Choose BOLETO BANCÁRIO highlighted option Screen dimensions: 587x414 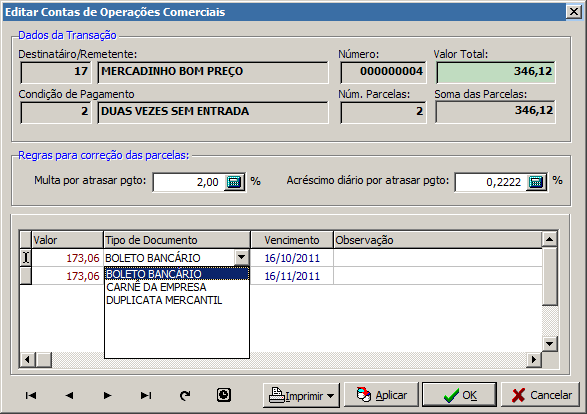pos(177,274)
